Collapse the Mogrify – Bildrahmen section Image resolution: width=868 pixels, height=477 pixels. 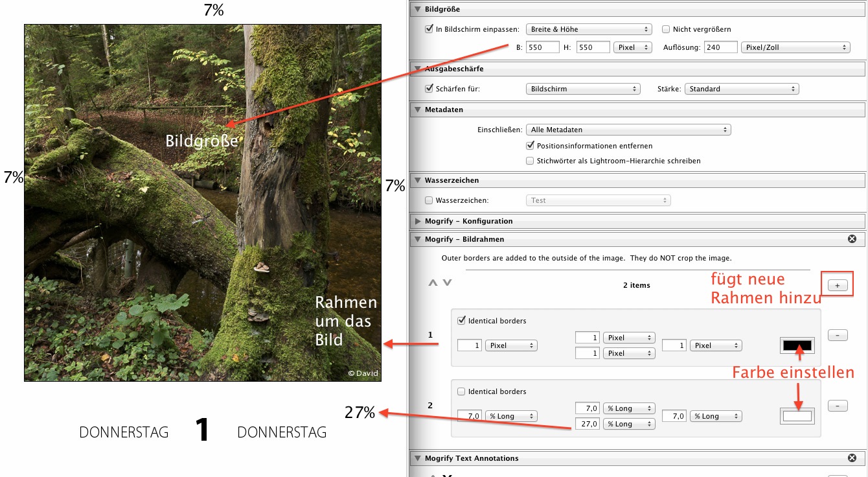pyautogui.click(x=417, y=239)
